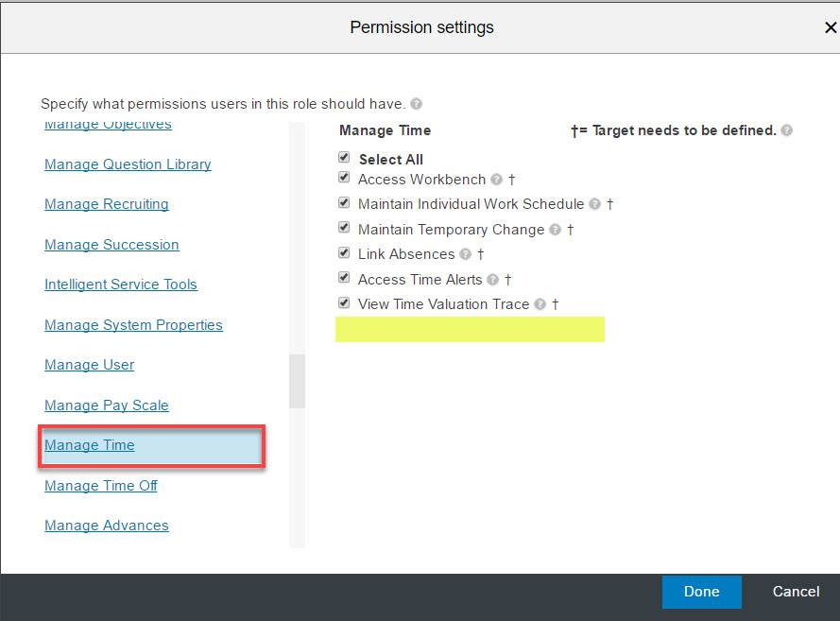Click help icon after permissions instruction text
Screen dimensions: 840x621
point(417,104)
